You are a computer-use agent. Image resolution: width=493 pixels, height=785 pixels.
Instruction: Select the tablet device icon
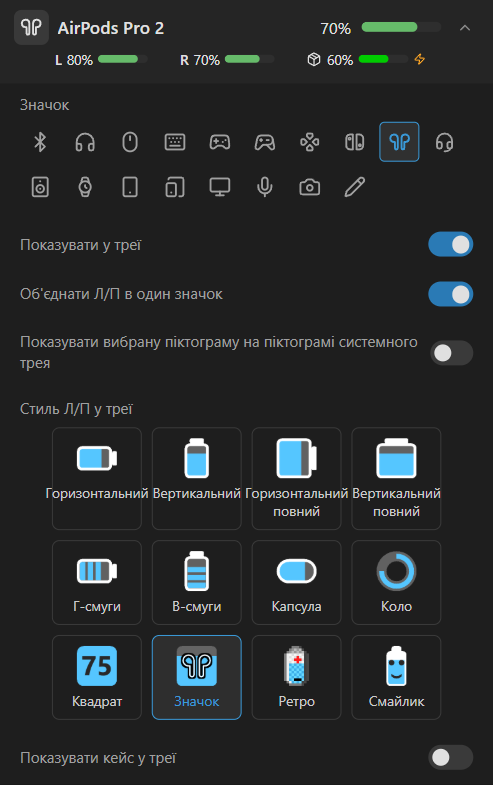pos(130,187)
